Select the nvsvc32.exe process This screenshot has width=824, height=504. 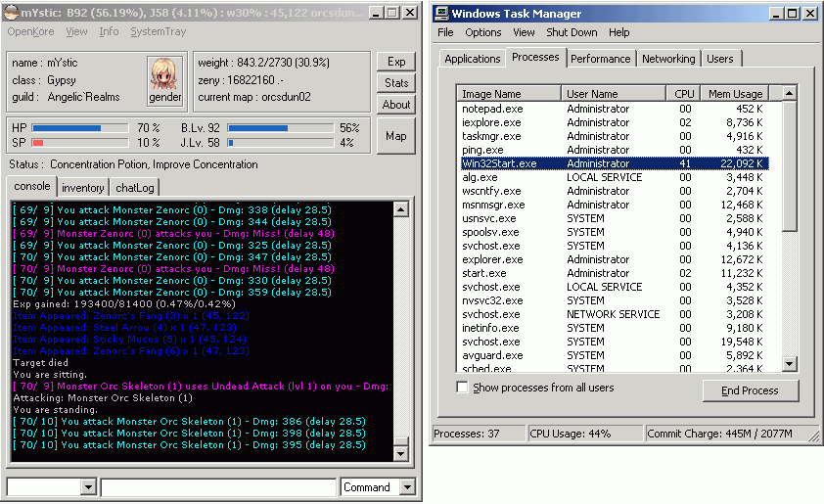(x=492, y=300)
